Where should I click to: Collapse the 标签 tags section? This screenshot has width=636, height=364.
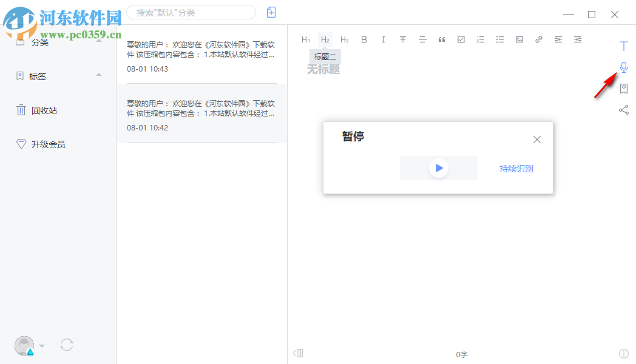click(x=98, y=76)
